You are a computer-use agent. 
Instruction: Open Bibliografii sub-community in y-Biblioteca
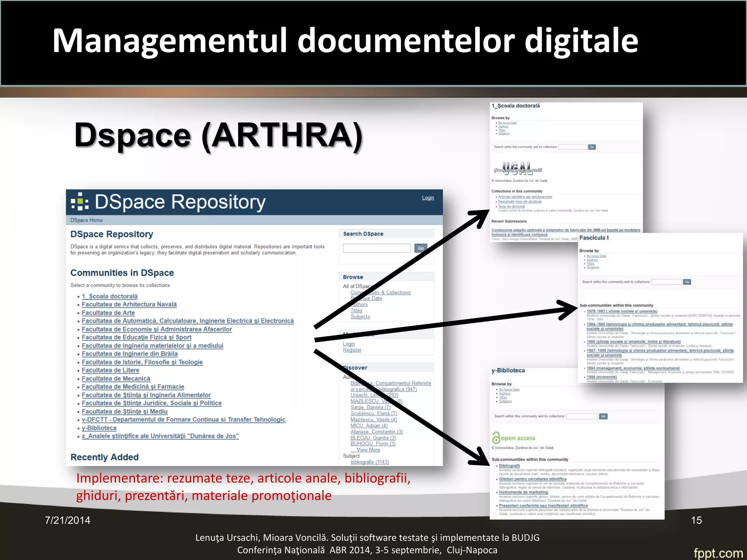[509, 466]
